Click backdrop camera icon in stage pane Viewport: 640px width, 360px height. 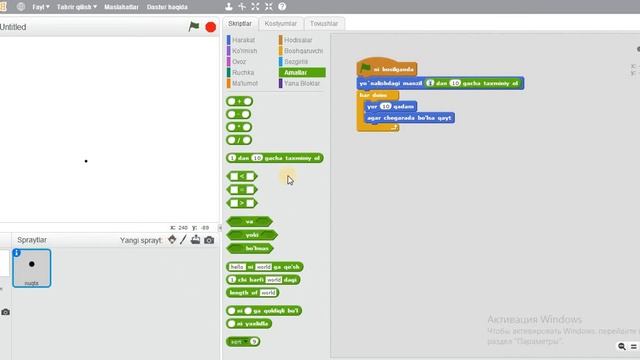pos(5,312)
